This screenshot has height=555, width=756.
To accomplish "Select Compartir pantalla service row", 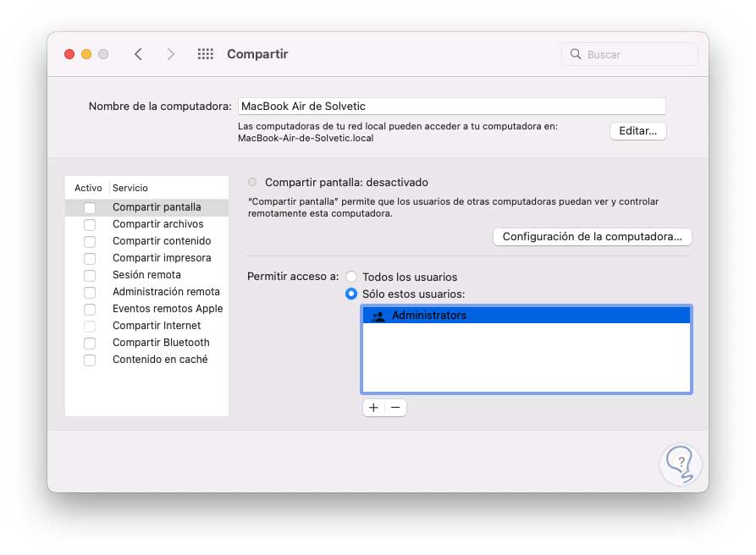I will [146, 207].
